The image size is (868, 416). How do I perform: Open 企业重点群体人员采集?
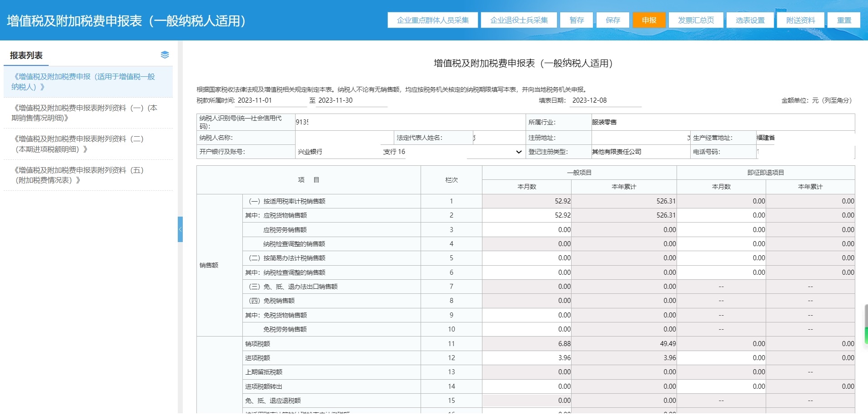point(432,20)
